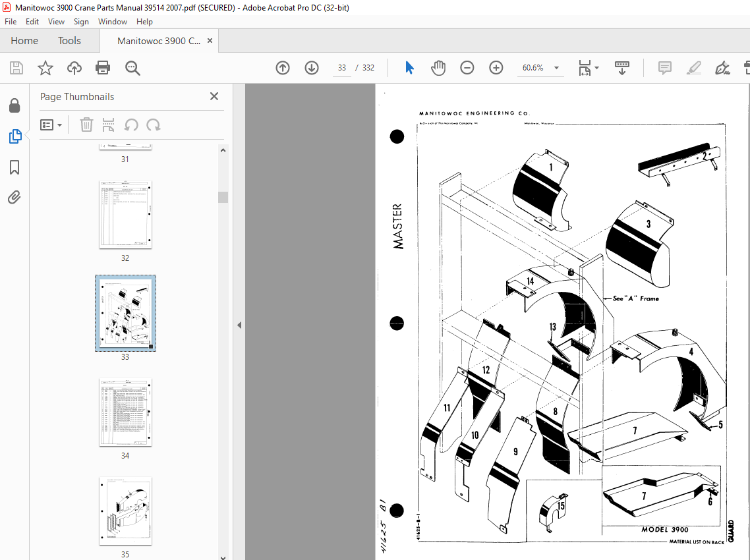Click the thumbnails scrollbar handle
This screenshot has height=560, width=750.
[223, 197]
